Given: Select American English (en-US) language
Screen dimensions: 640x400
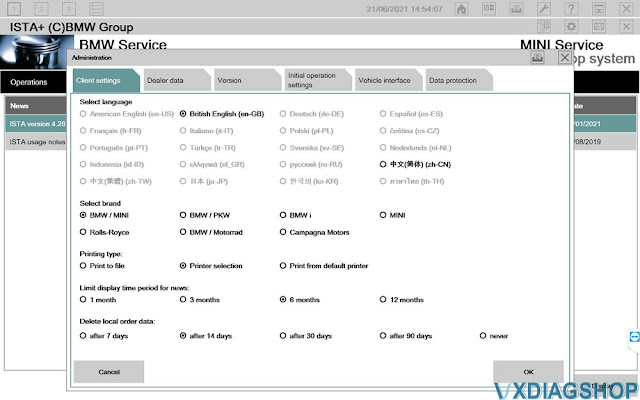Looking at the screenshot, I should 127,114.
